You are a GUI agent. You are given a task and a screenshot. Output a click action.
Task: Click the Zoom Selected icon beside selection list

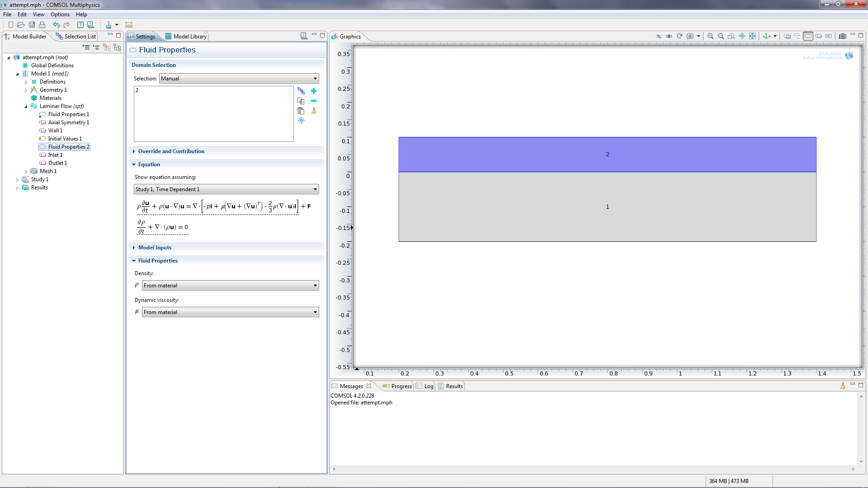pos(301,121)
